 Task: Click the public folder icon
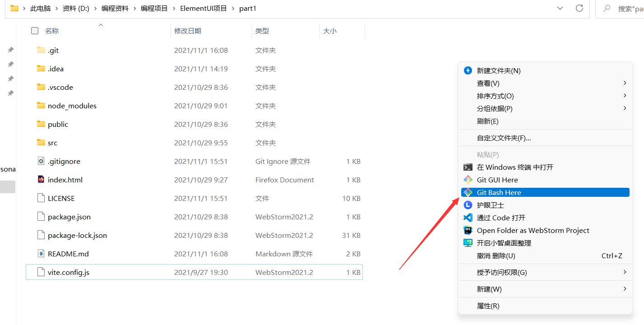(41, 124)
